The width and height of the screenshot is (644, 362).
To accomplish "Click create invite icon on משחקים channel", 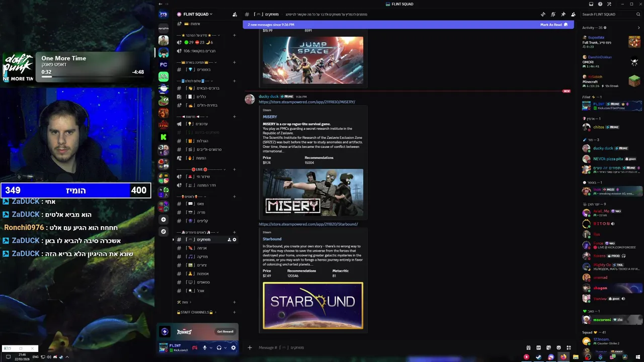I will tap(229, 240).
